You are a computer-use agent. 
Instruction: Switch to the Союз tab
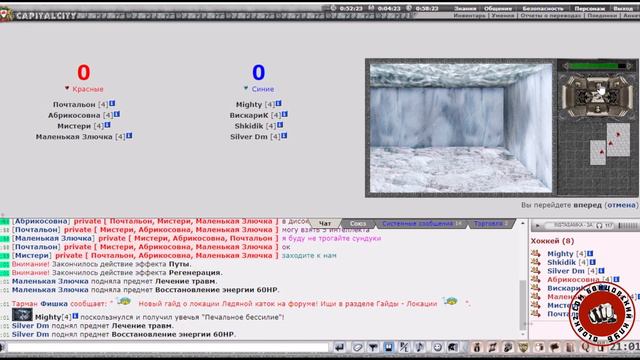(358, 223)
